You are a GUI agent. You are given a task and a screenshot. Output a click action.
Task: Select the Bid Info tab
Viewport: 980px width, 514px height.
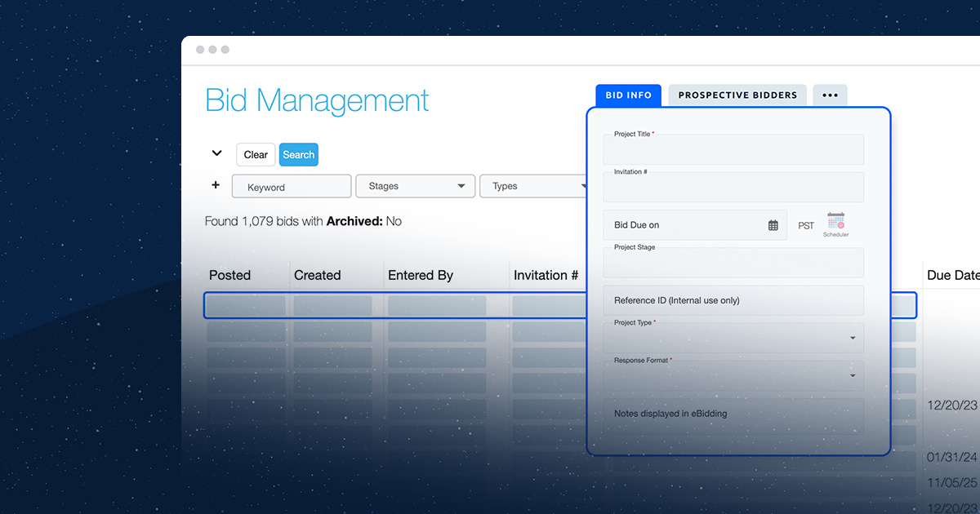627,95
